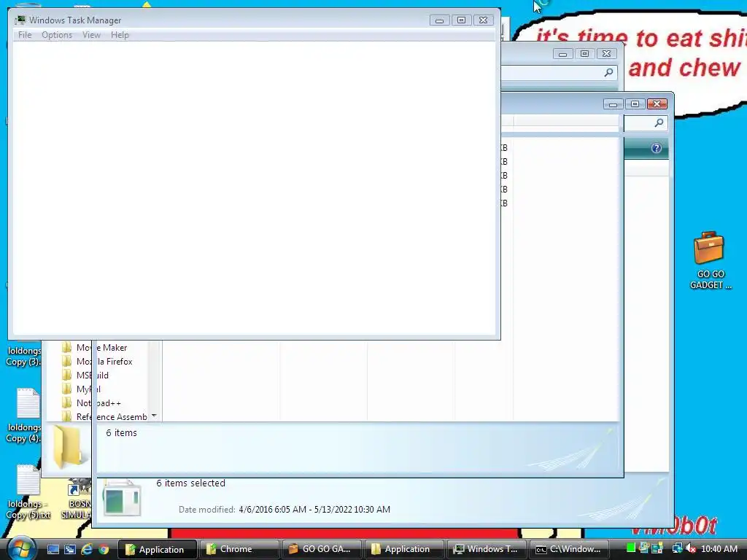Maximize the Windows Task Manager window
Viewport: 747px width, 560px height.
coord(461,20)
